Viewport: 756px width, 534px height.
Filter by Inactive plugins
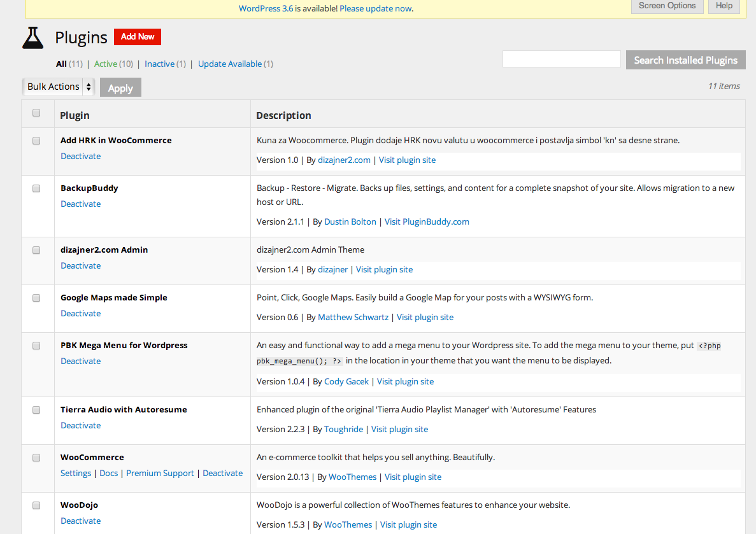point(160,64)
